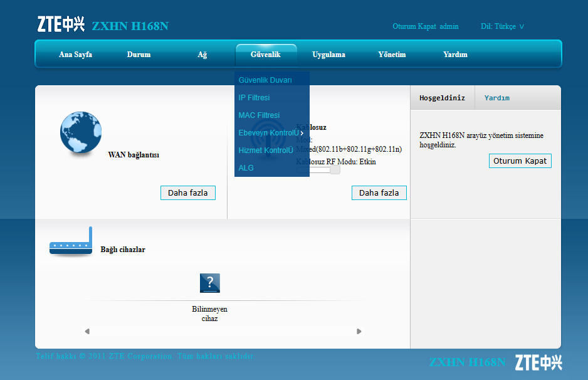Open the Durum menu
Screen dimensions: 588x380
pyautogui.click(x=139, y=55)
